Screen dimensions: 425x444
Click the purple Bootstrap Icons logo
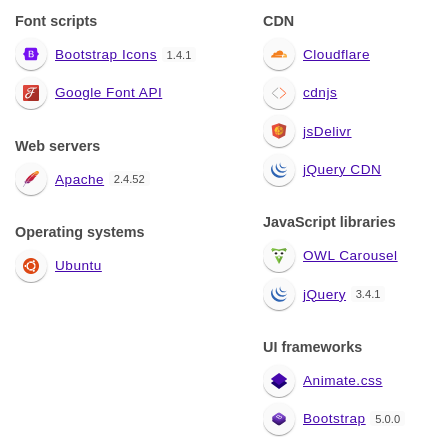31,54
